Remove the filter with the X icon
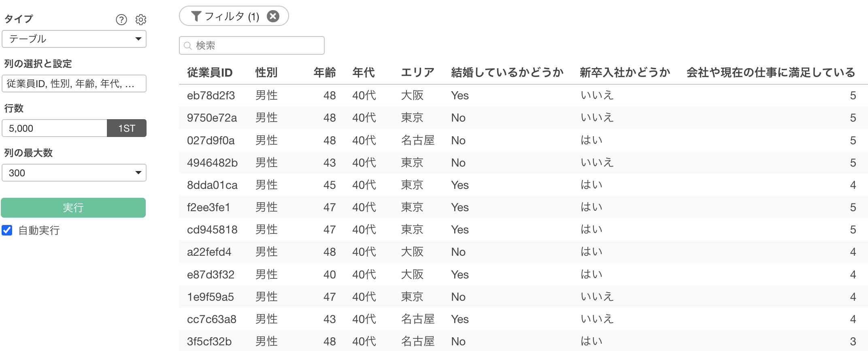 pos(273,16)
